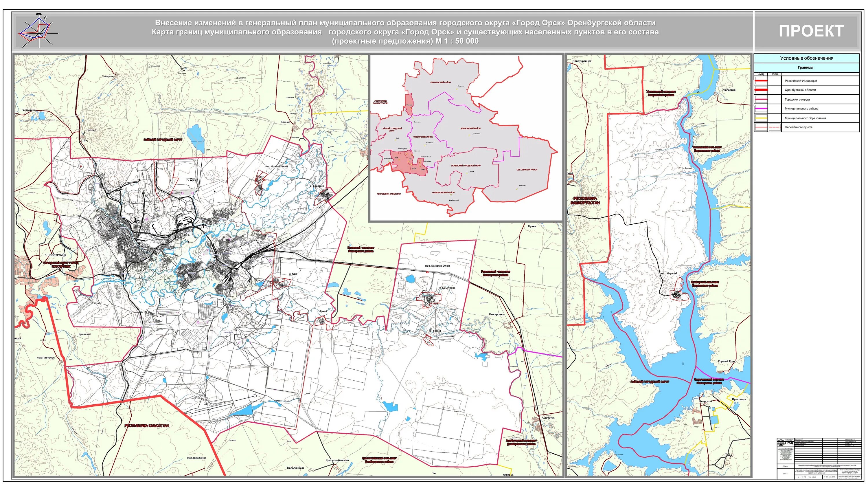Select the Оренбургской области legend label
The image size is (868, 484).
(800, 90)
